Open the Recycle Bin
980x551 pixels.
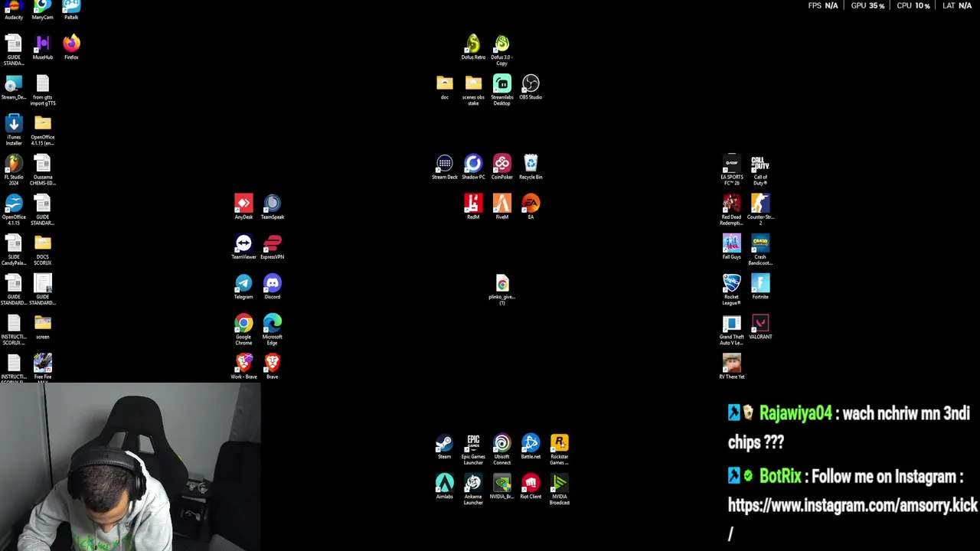click(531, 168)
